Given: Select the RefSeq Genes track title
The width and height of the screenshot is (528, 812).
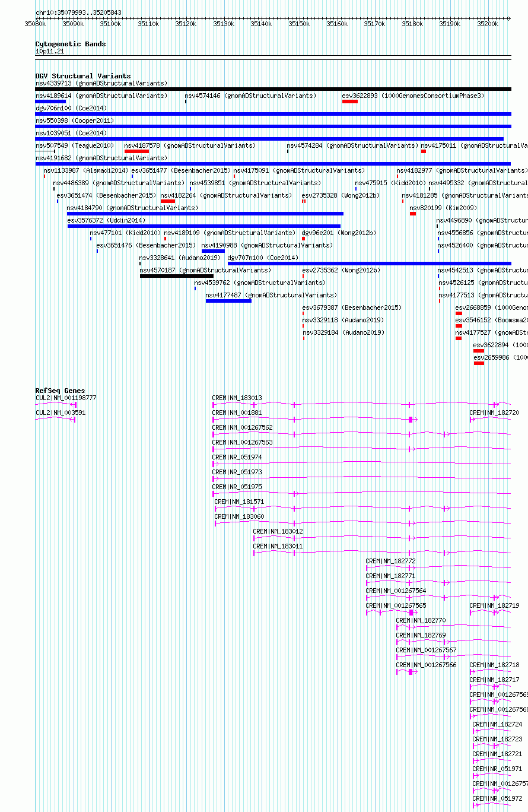Looking at the screenshot, I should [x=60, y=391].
